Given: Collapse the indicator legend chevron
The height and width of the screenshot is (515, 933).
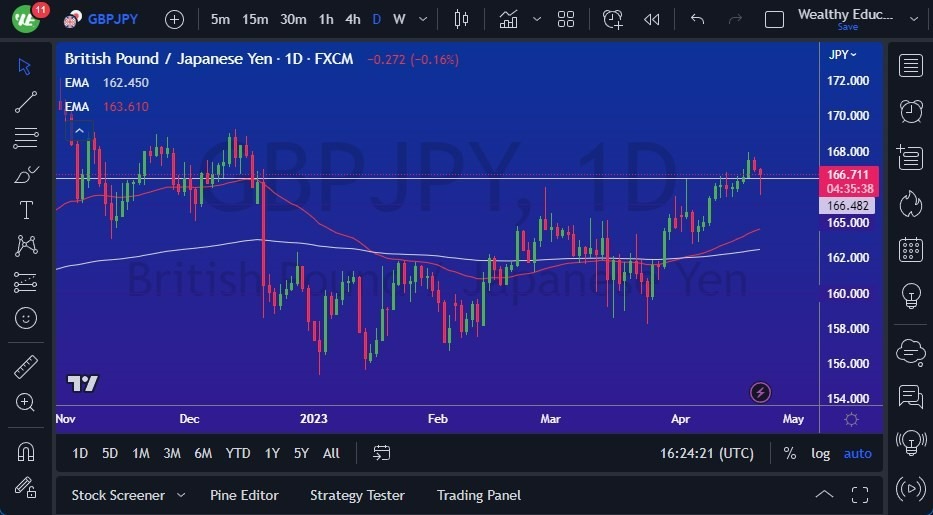Looking at the screenshot, I should 80,131.
